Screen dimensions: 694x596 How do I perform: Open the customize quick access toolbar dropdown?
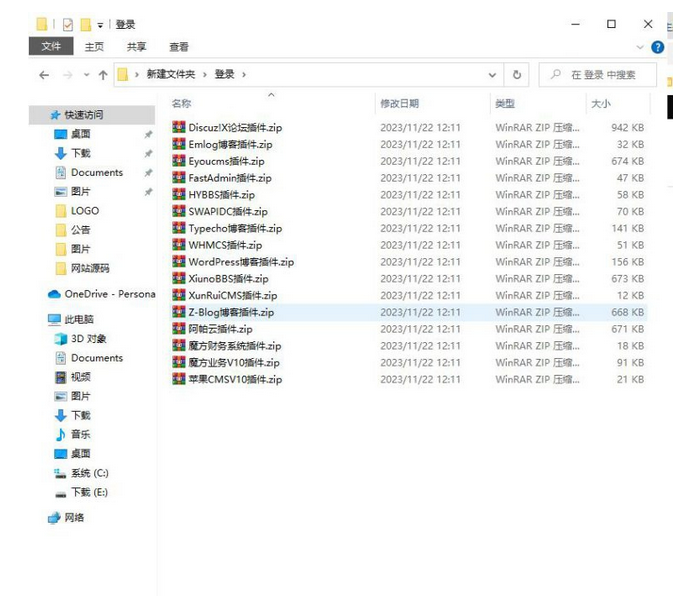click(x=100, y=25)
